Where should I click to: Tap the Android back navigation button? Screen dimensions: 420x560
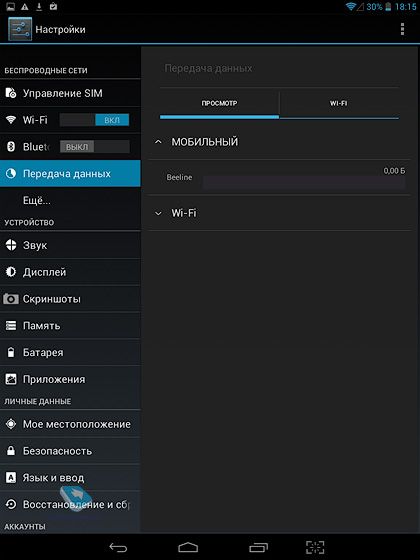[x=118, y=547]
